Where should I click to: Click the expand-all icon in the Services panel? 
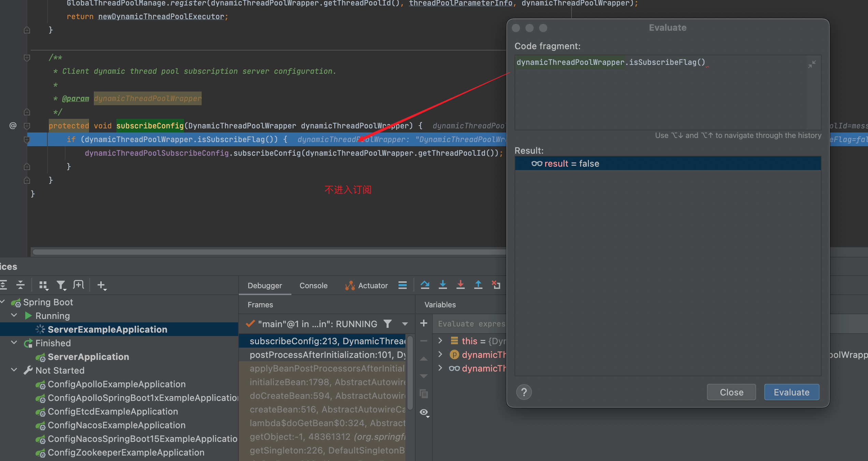click(4, 285)
